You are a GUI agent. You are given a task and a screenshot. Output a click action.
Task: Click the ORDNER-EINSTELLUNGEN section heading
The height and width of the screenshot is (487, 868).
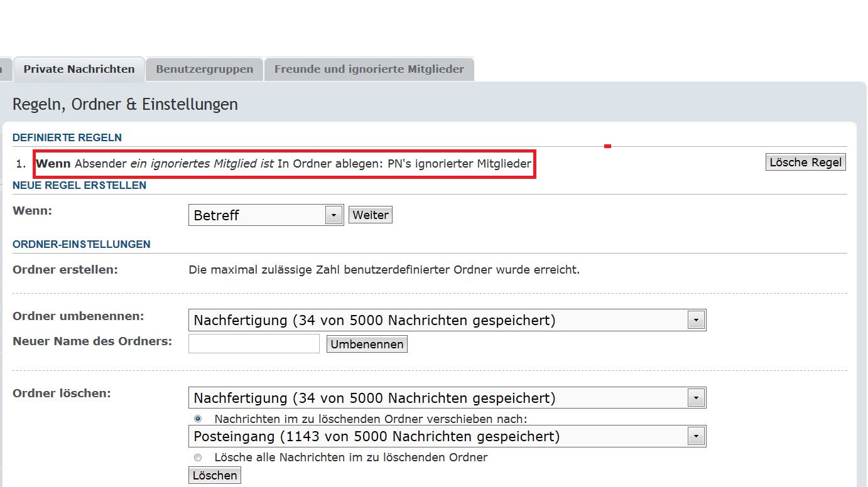tap(81, 245)
